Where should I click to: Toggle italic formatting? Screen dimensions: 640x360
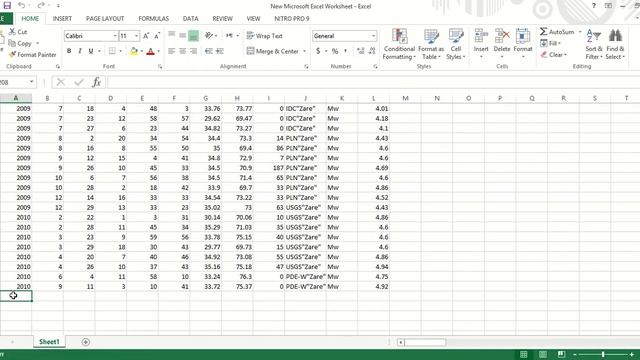[80, 51]
